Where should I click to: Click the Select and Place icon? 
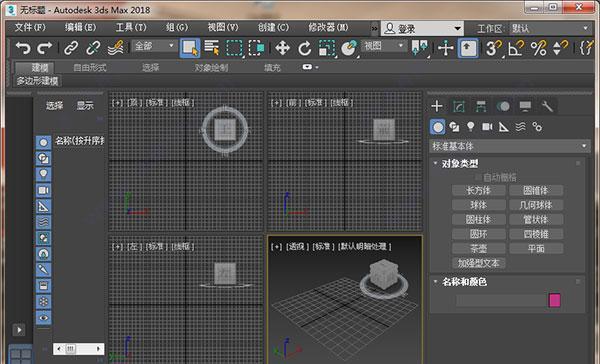[349, 48]
